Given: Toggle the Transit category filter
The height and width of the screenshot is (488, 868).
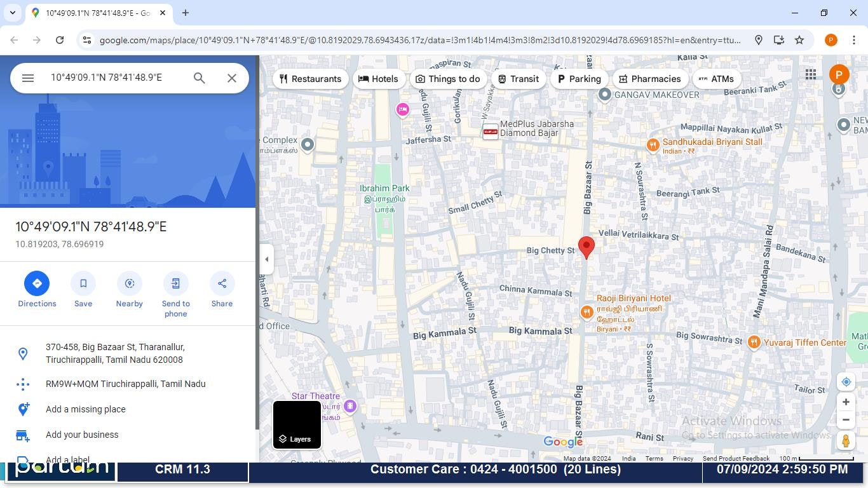Looking at the screenshot, I should (519, 79).
